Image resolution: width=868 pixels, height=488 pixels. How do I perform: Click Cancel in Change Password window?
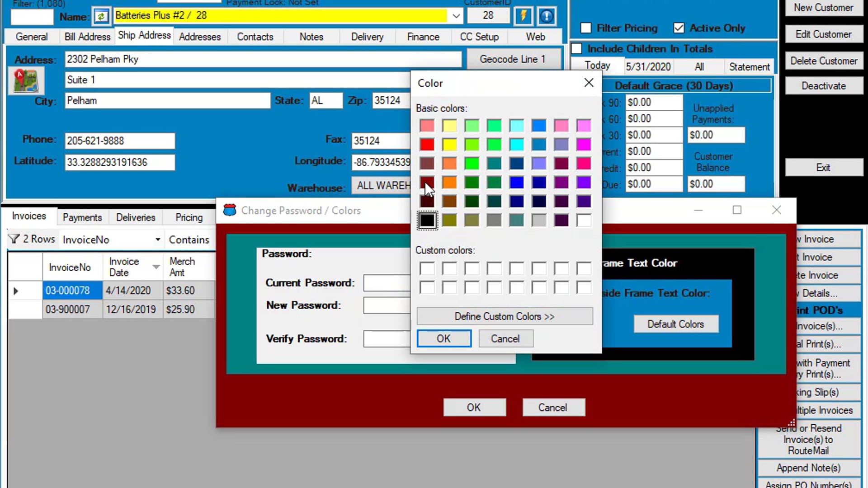[x=553, y=408]
